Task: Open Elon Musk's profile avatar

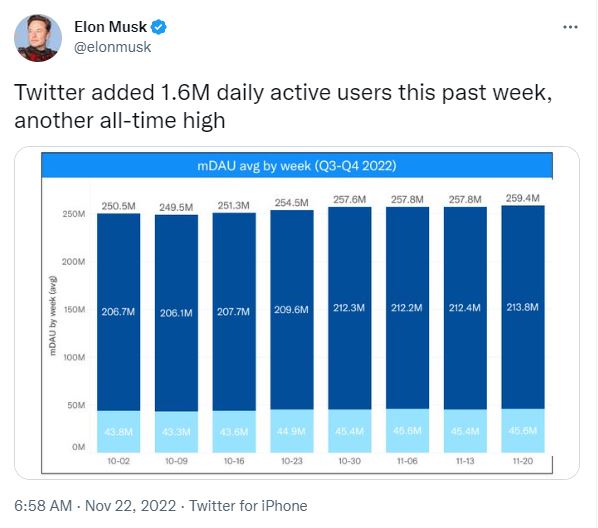Action: point(38,38)
